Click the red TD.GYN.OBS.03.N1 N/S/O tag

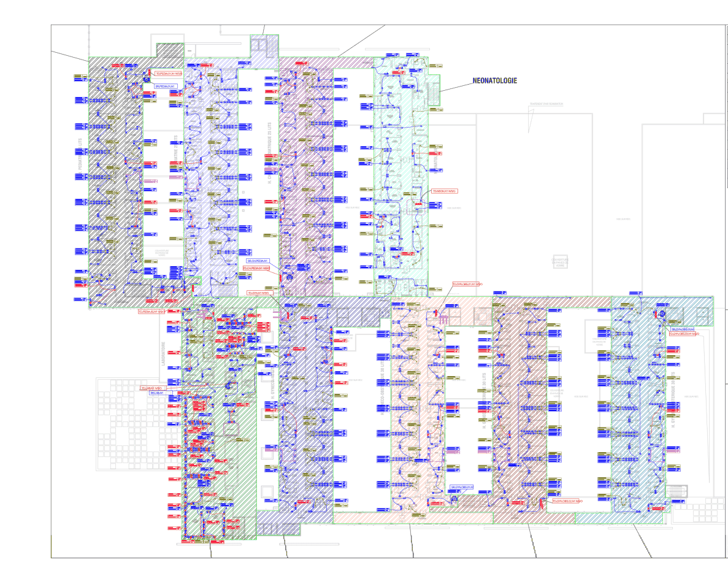684,334
